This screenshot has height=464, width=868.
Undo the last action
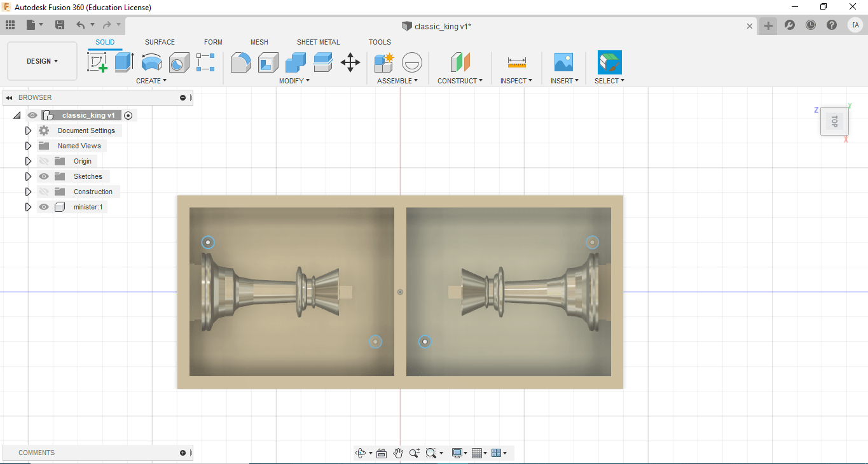(80, 25)
